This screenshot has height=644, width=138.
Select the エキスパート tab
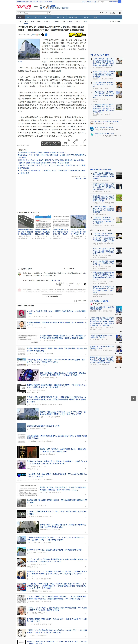click(x=48, y=17)
